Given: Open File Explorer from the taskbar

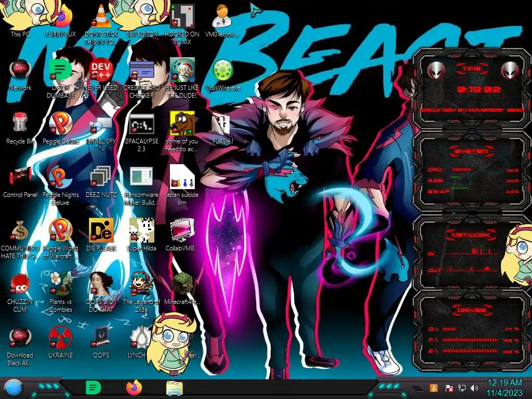Looking at the screenshot, I should point(175,388).
